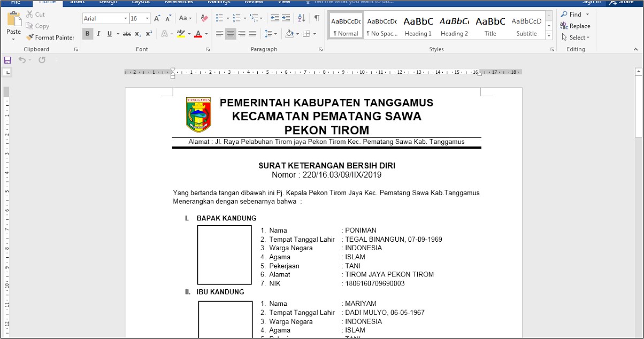Toggle Italic formatting
The height and width of the screenshot is (339, 644).
98,34
